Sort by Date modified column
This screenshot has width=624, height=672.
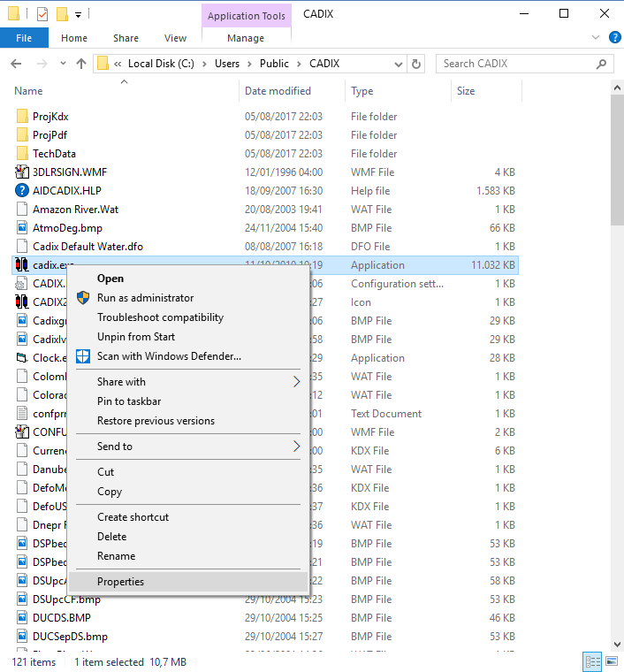tap(278, 91)
